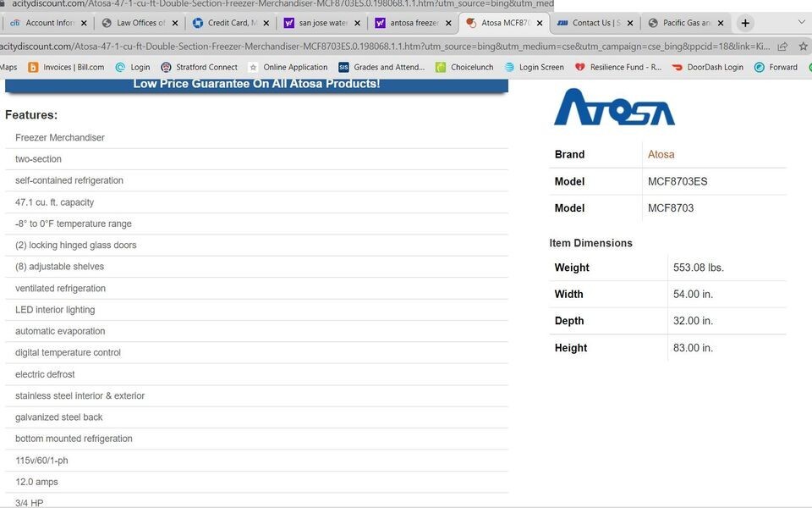Click the Resilience Fund heart icon
Viewport: 812px width, 508px height.
point(580,67)
